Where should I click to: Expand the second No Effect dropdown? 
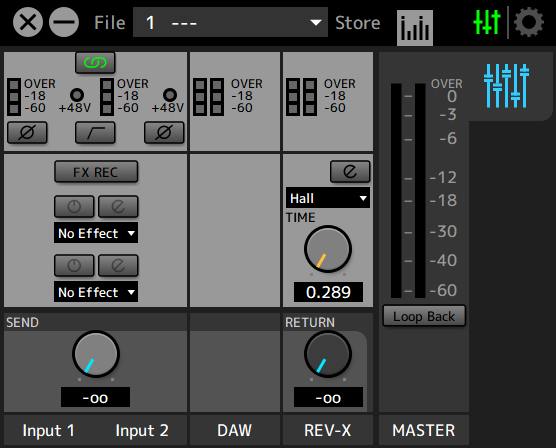(96, 292)
